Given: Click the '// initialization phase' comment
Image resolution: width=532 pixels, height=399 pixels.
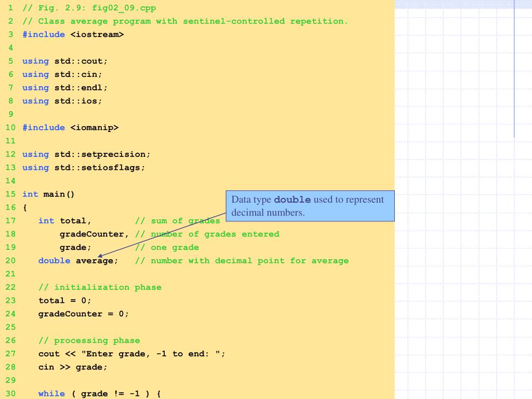Looking at the screenshot, I should (100, 287).
